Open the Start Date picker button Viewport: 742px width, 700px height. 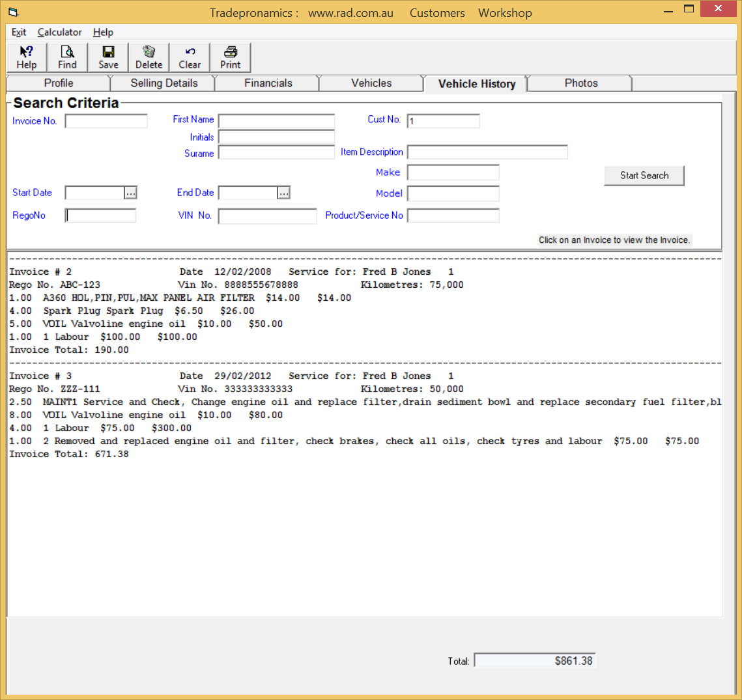pos(130,193)
